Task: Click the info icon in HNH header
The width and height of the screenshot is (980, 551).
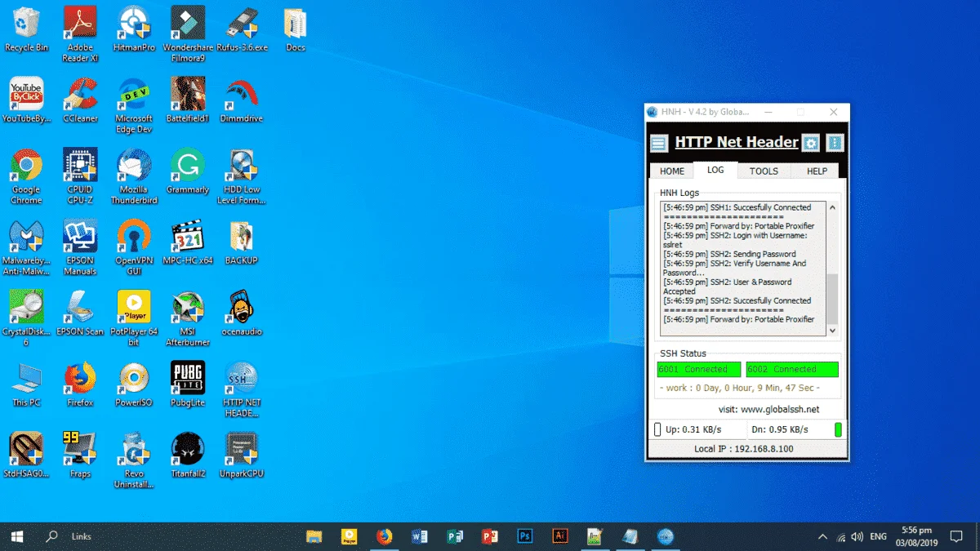Action: tap(835, 143)
